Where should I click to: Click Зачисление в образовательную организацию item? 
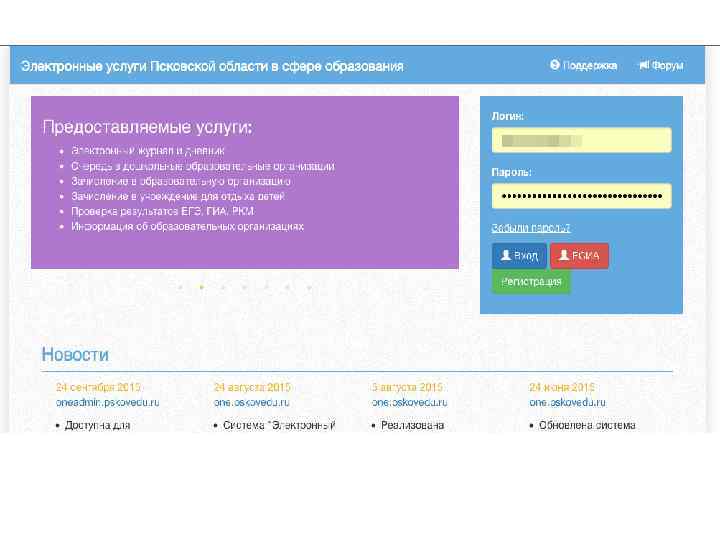pos(181,181)
